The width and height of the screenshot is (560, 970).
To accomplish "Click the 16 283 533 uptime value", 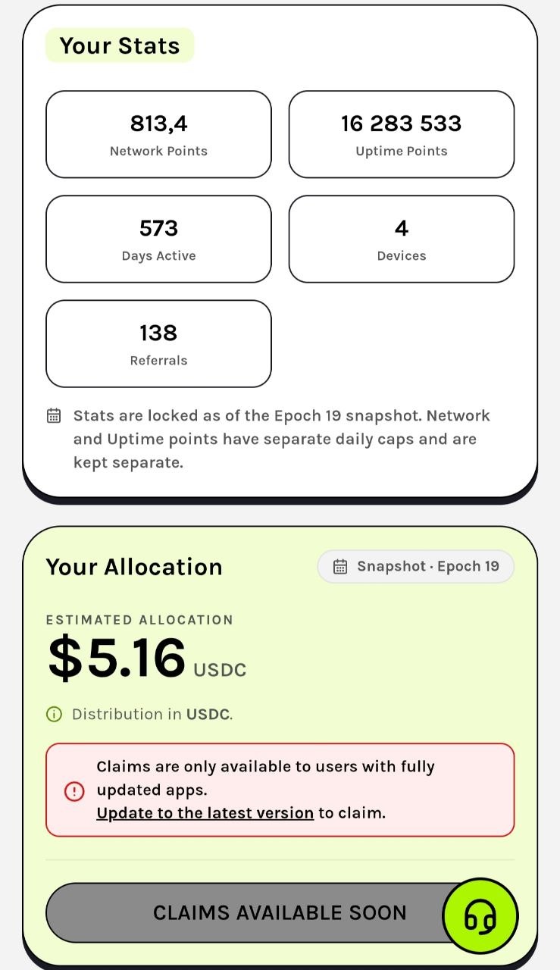I will (x=402, y=124).
